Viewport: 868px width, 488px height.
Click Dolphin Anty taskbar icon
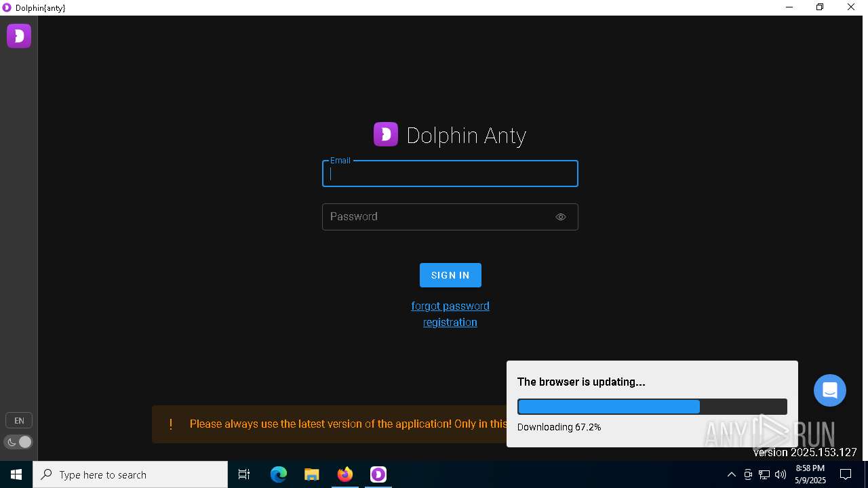(378, 474)
